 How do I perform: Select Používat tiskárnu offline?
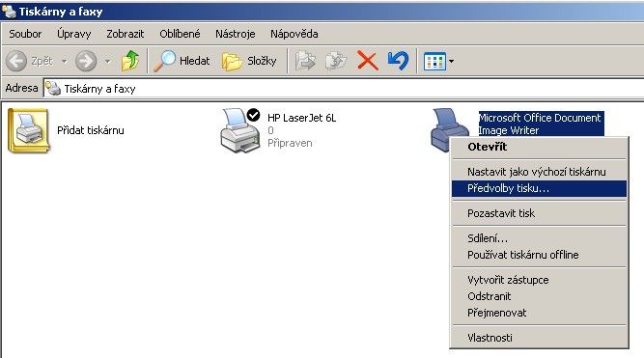[539, 255]
